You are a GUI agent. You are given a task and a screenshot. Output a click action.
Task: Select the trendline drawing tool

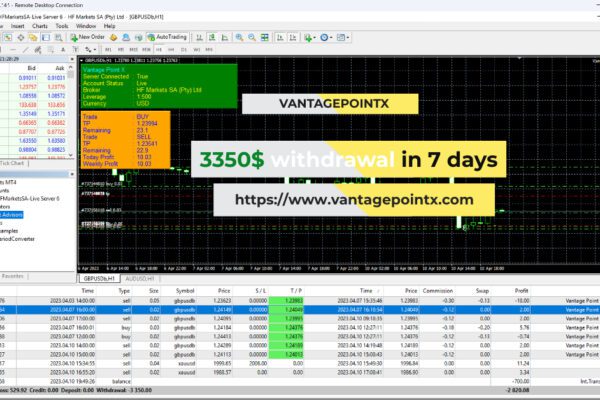25,50
